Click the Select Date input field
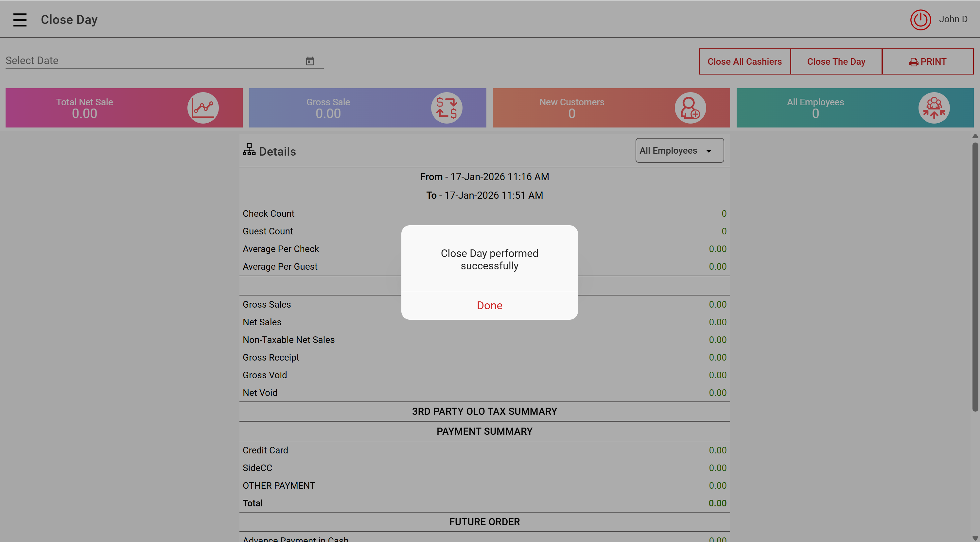 152,61
